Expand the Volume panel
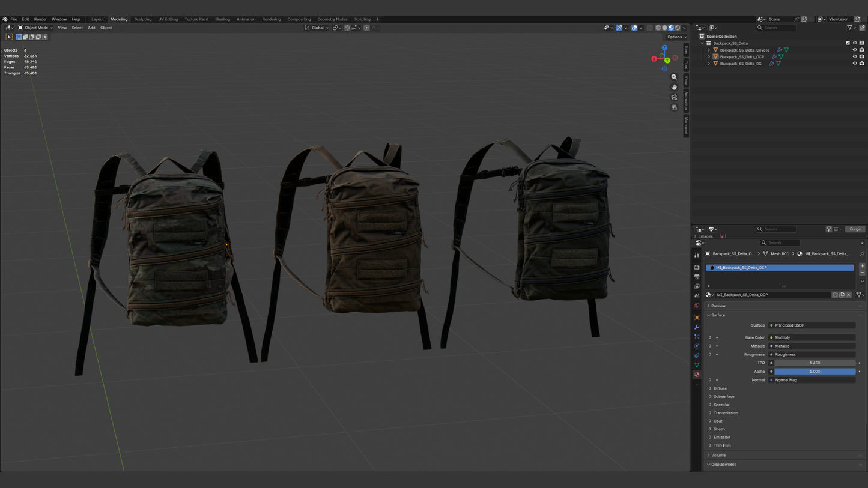The width and height of the screenshot is (868, 488). (718, 455)
